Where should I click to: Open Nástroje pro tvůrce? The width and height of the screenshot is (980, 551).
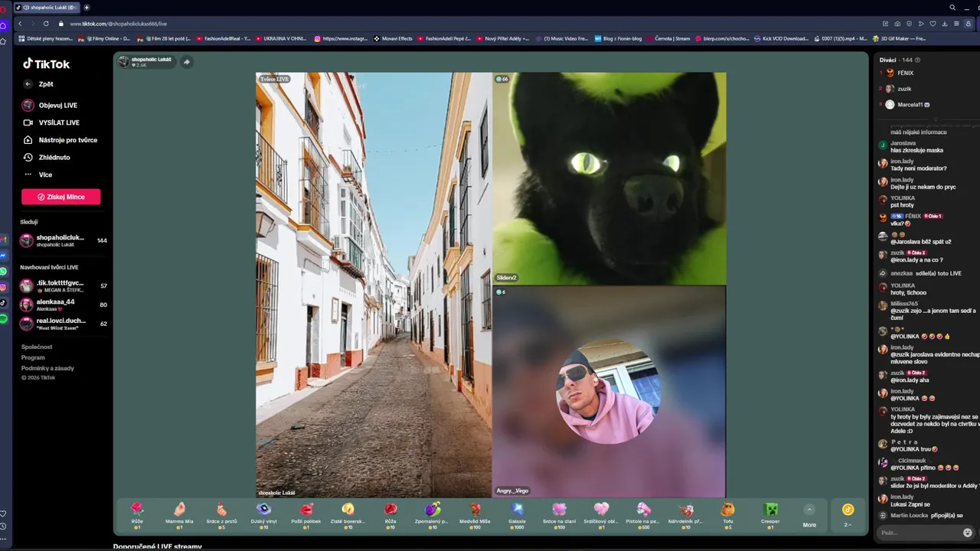pos(60,140)
